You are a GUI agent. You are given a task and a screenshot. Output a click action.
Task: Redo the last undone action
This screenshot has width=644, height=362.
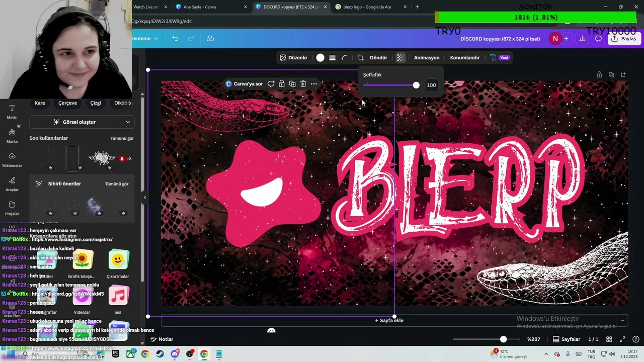[191, 39]
